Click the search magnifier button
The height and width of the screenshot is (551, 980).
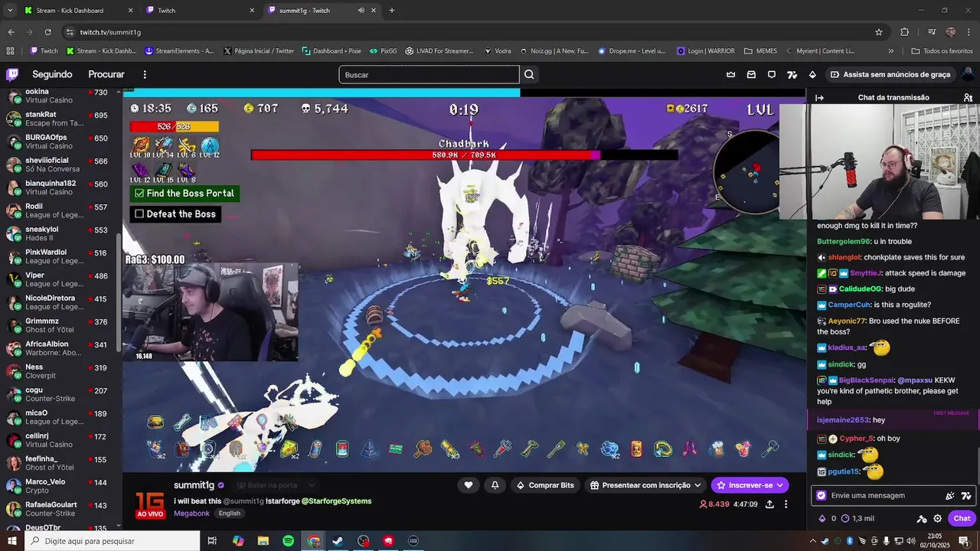(x=529, y=74)
